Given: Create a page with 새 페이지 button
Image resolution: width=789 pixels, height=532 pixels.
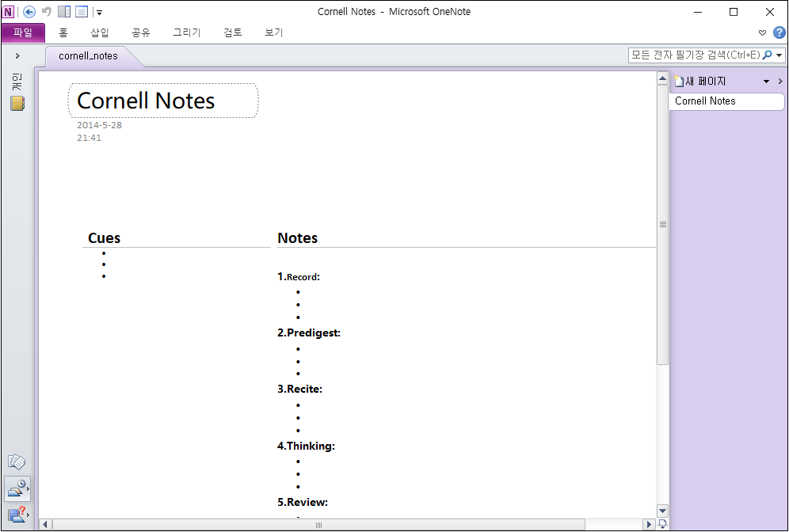Looking at the screenshot, I should point(700,81).
